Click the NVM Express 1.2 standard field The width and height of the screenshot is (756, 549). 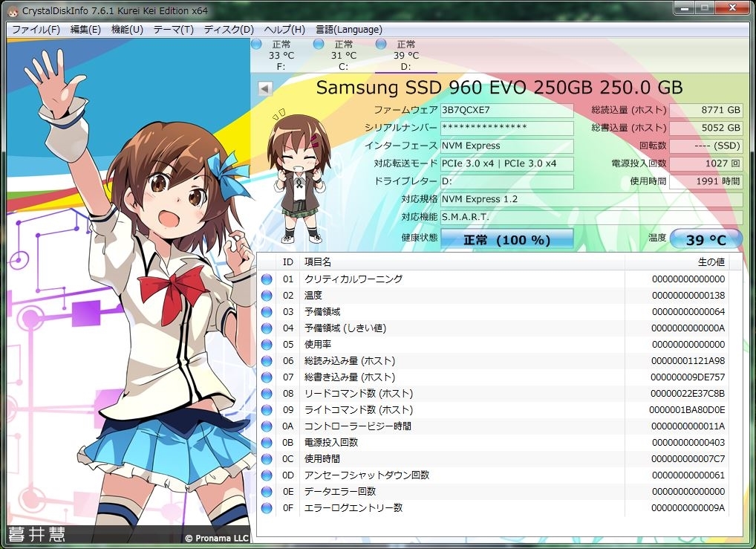[x=591, y=199]
